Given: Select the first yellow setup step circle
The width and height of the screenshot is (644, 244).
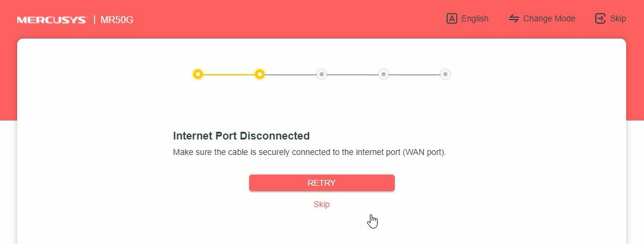Looking at the screenshot, I should [x=198, y=74].
